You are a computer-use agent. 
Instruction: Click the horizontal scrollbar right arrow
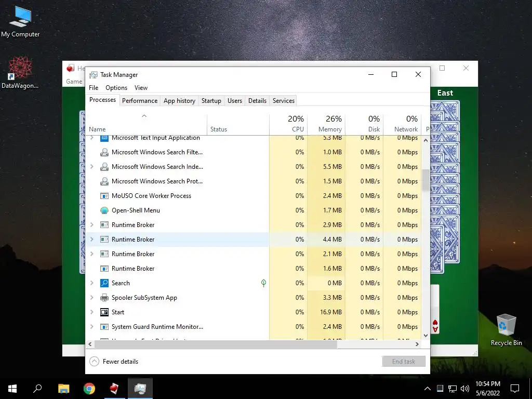417,344
